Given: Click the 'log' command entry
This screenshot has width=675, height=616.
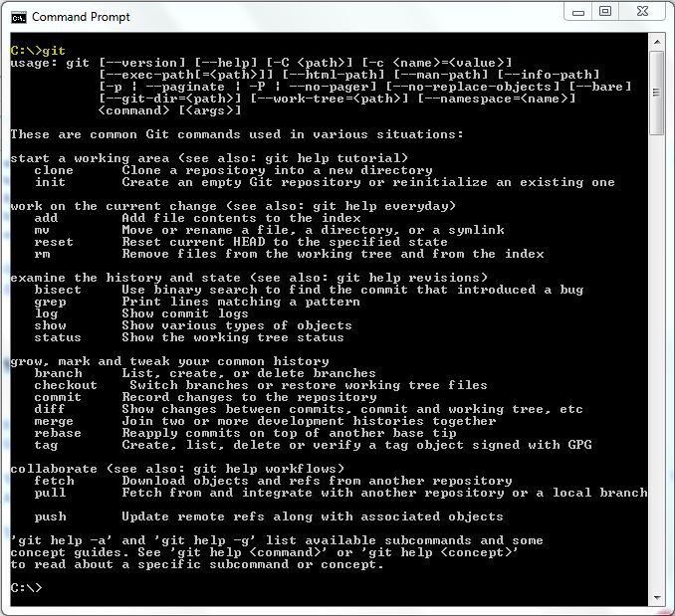Looking at the screenshot, I should point(46,314).
